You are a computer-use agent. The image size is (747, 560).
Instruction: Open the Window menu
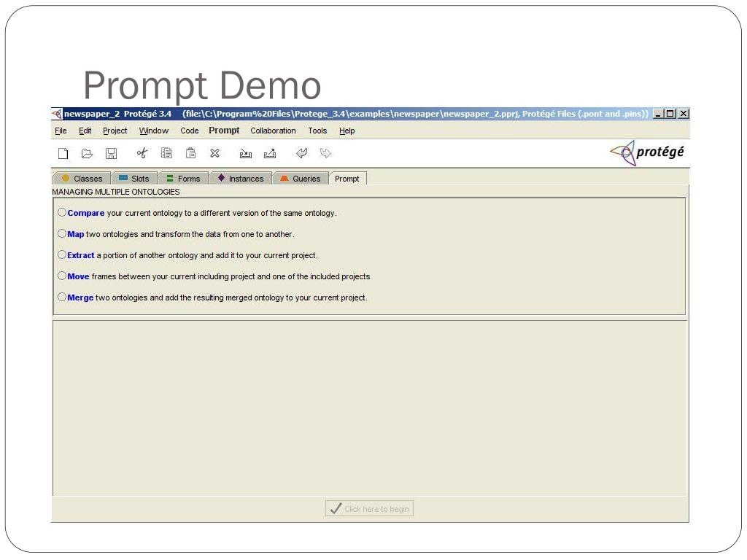(153, 131)
